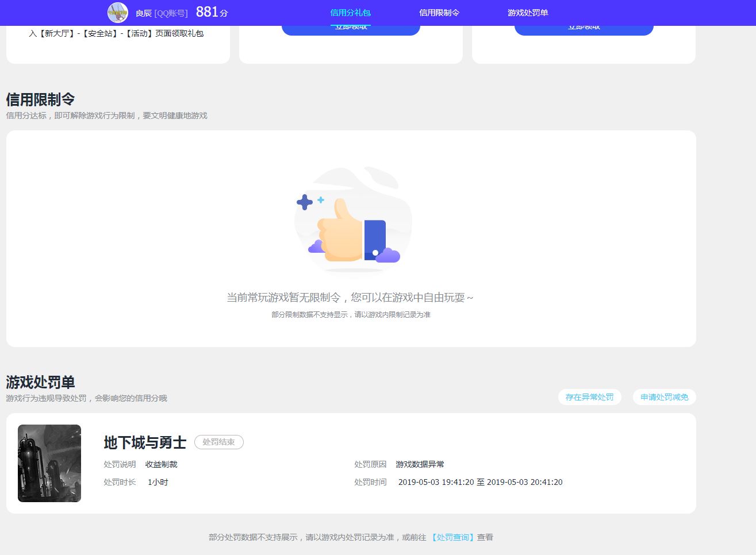This screenshot has width=756, height=555.
Task: Open the 信用限制令 tab in header
Action: (x=439, y=13)
